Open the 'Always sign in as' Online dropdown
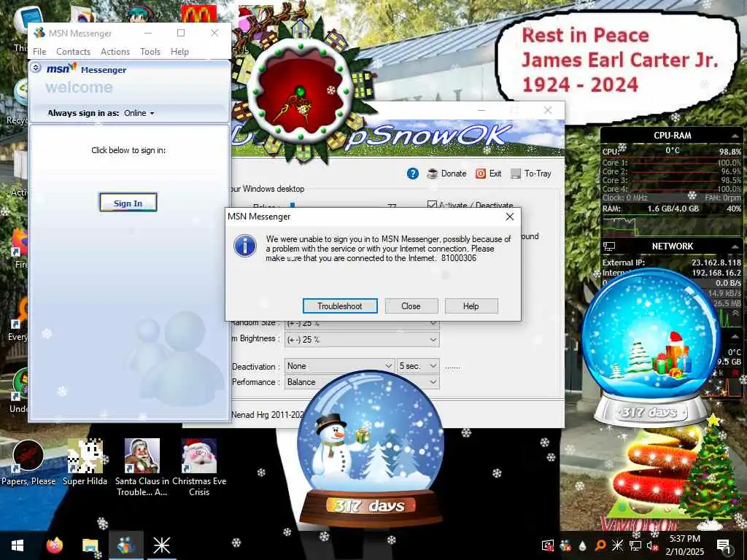747x560 pixels. [x=139, y=113]
